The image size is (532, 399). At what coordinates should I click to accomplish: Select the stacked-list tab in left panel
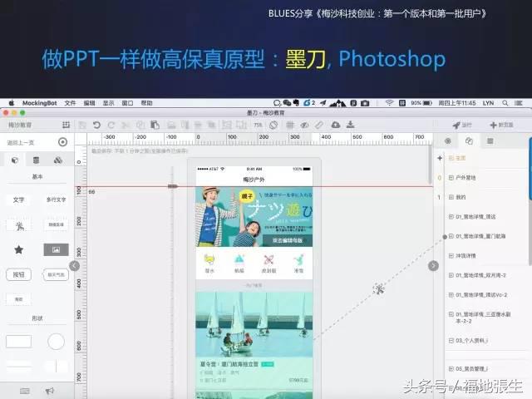(x=36, y=160)
